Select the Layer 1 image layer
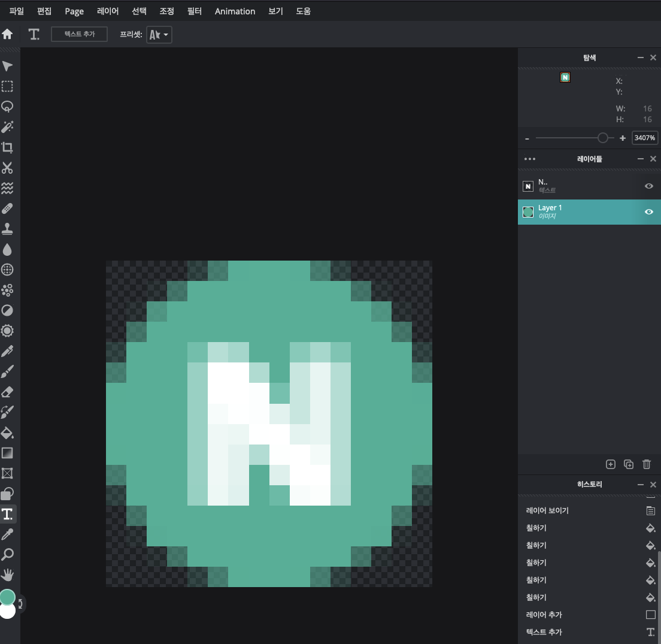The image size is (661, 644). pyautogui.click(x=589, y=211)
